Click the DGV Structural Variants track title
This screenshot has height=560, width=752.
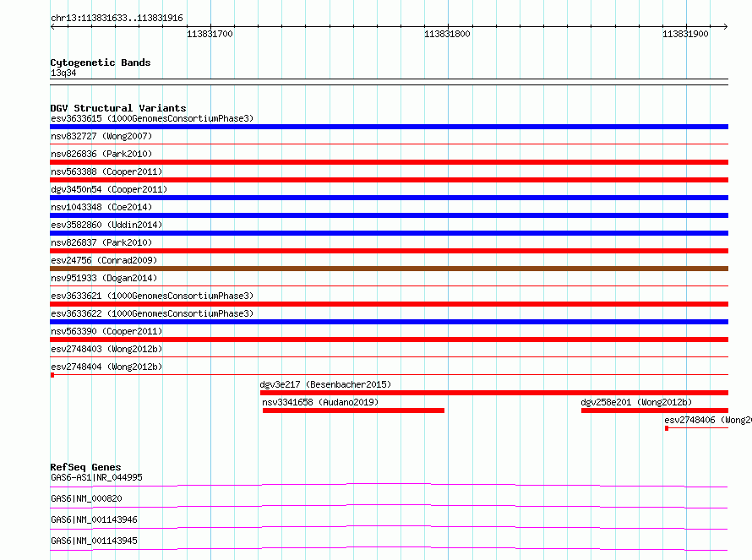pyautogui.click(x=118, y=108)
